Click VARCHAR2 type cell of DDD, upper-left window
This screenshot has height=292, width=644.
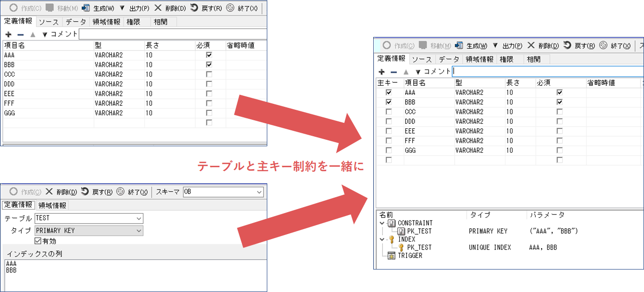(119, 84)
